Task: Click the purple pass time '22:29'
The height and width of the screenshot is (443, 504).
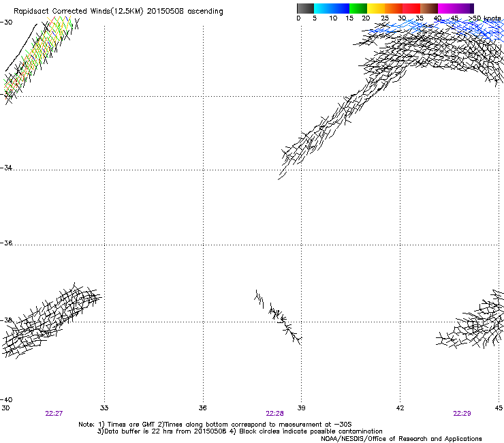Action: click(462, 414)
